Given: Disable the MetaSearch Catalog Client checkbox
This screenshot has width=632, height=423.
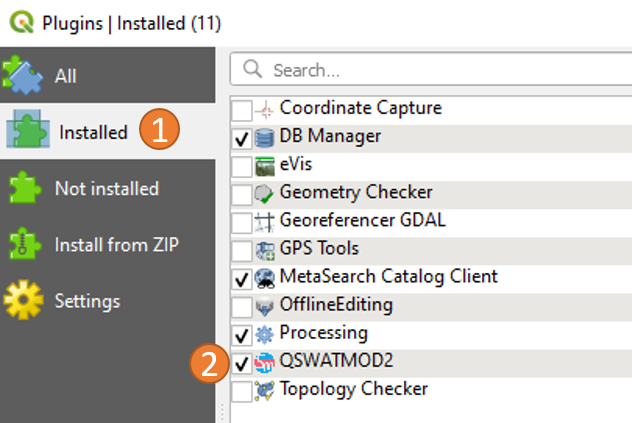Looking at the screenshot, I should [x=242, y=279].
